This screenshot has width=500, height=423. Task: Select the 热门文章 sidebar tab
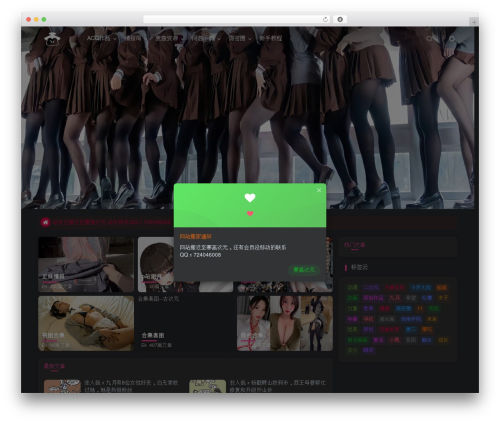(x=355, y=245)
